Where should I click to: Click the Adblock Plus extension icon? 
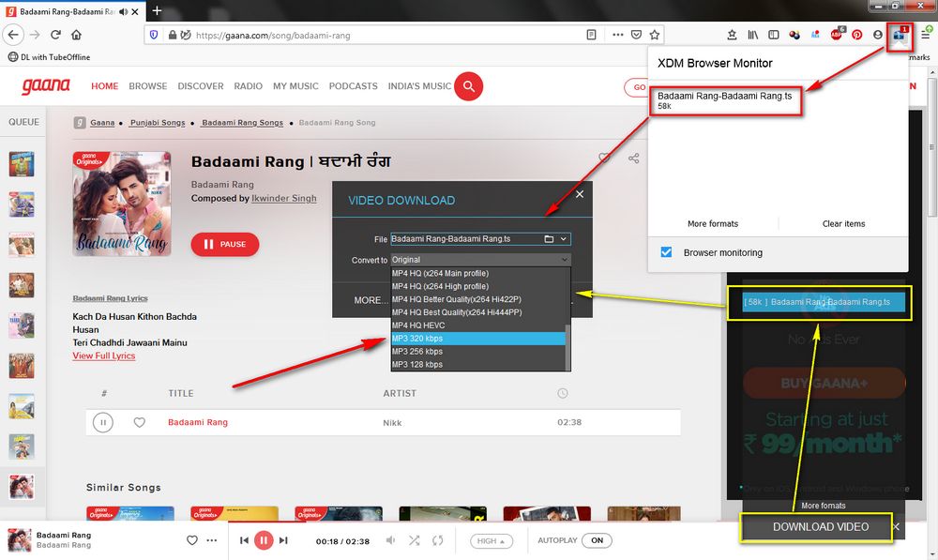point(837,35)
